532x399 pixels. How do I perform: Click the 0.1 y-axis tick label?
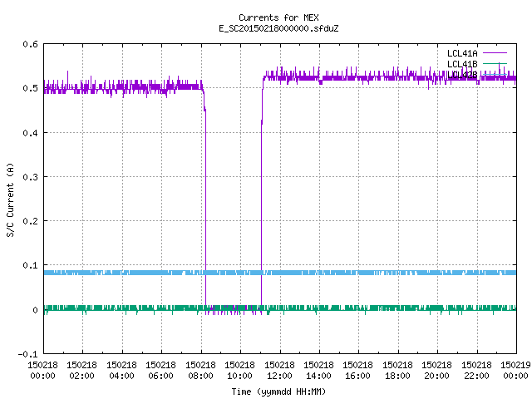[x=30, y=265]
